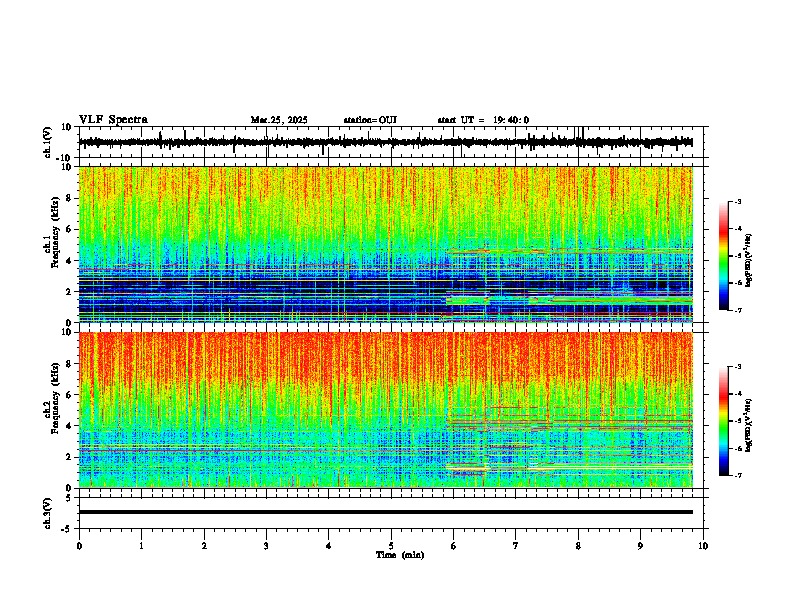
Task: Click the time axis tick label 5
Action: point(391,546)
